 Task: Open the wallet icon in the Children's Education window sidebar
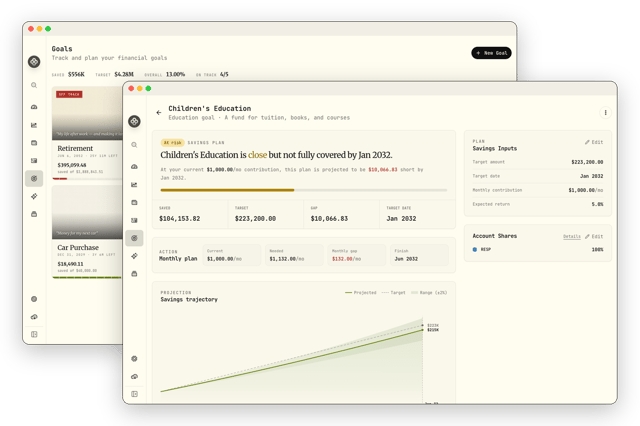click(134, 202)
